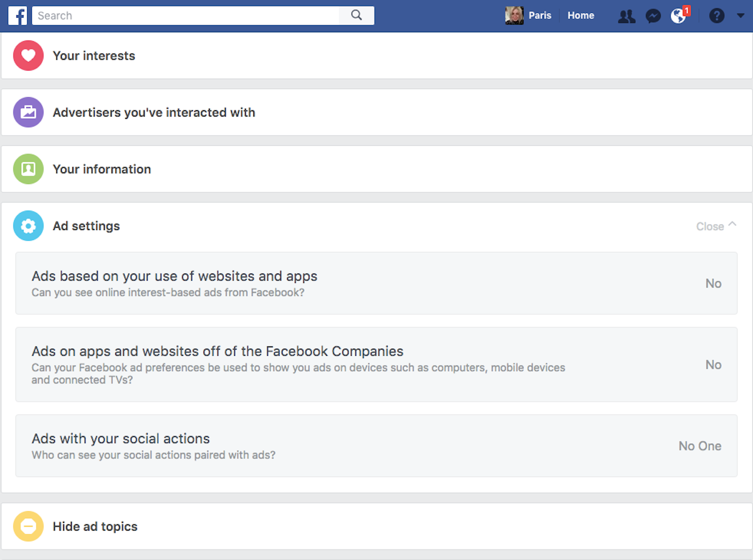This screenshot has height=560, width=753.
Task: Open Paris profile from the top bar
Action: coord(529,16)
